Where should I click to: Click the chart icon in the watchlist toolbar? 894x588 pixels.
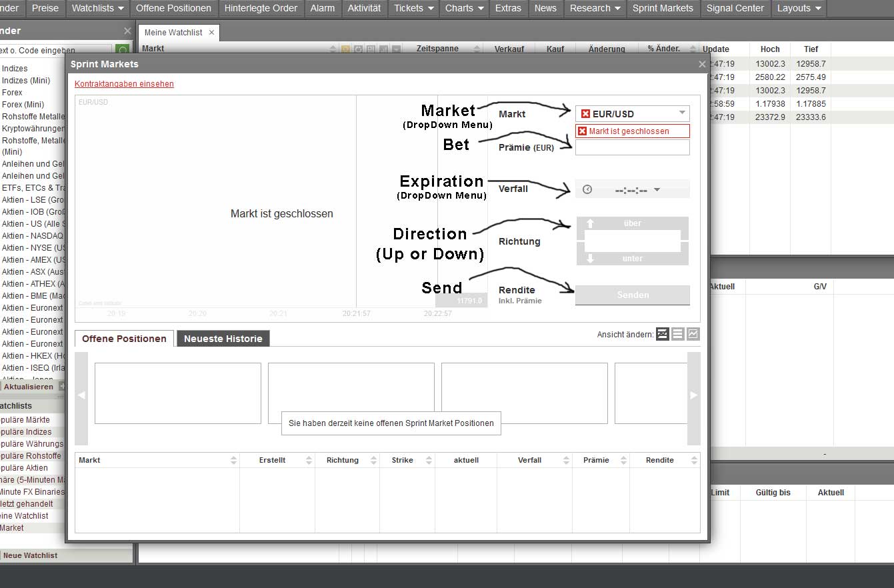click(x=383, y=49)
